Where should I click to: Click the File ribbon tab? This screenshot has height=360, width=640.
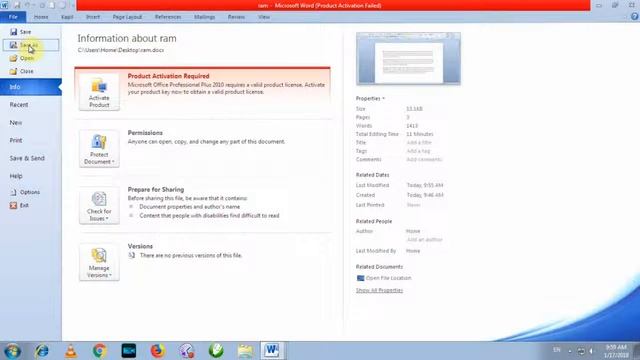tap(13, 17)
